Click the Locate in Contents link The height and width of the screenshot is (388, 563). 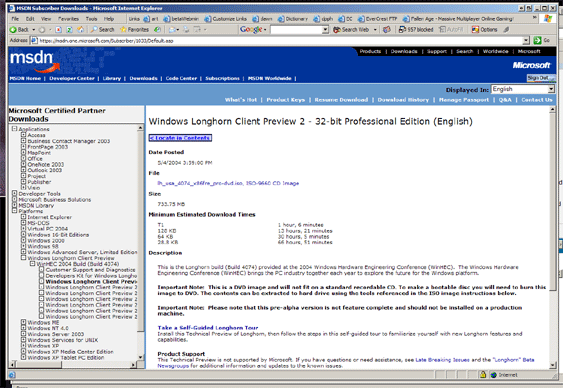point(180,138)
